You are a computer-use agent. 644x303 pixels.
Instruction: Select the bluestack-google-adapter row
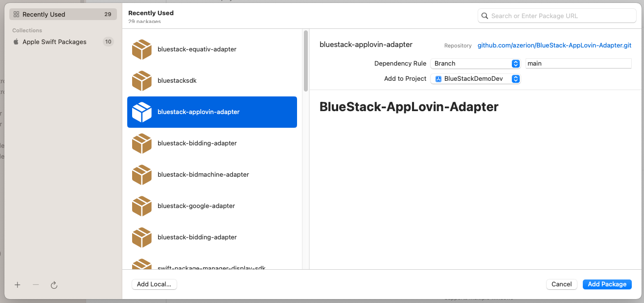pyautogui.click(x=212, y=206)
